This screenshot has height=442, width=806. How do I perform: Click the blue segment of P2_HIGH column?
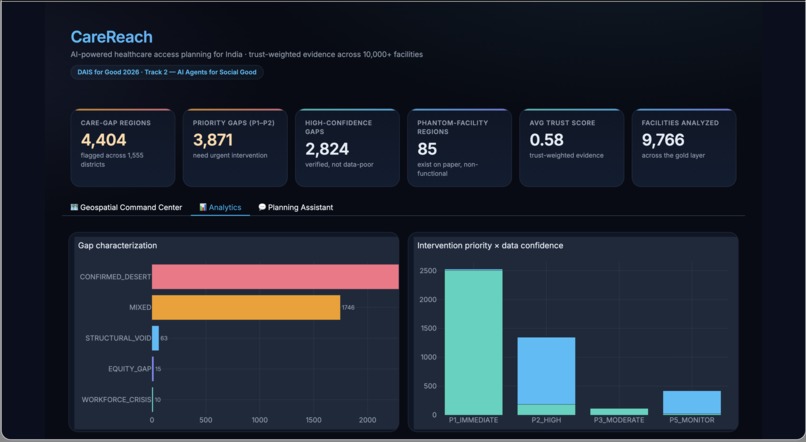[546, 371]
